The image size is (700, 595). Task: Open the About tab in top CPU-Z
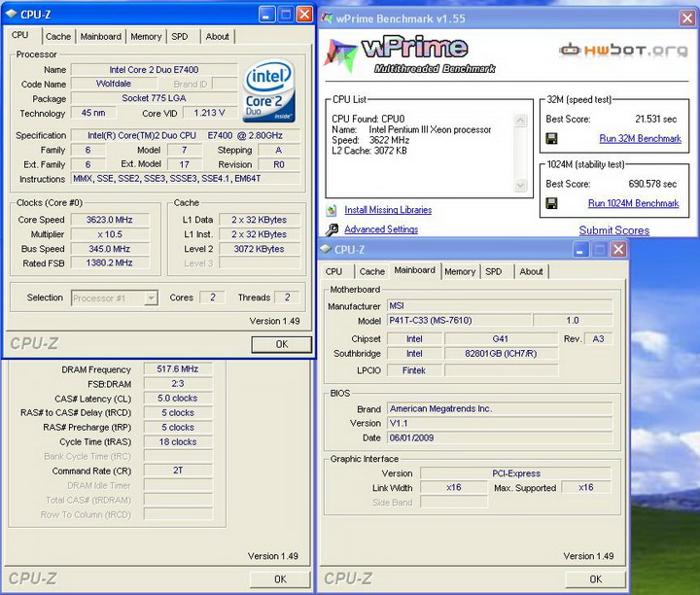pos(218,37)
